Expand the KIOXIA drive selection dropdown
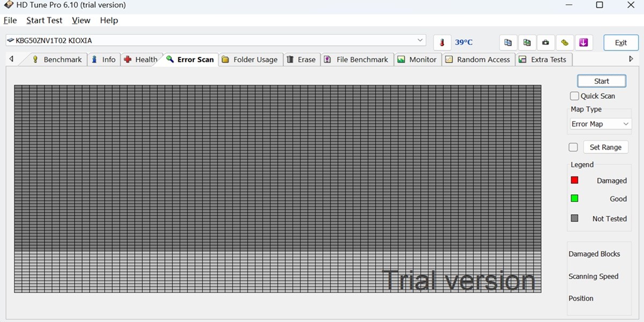The width and height of the screenshot is (644, 322). pyautogui.click(x=420, y=41)
